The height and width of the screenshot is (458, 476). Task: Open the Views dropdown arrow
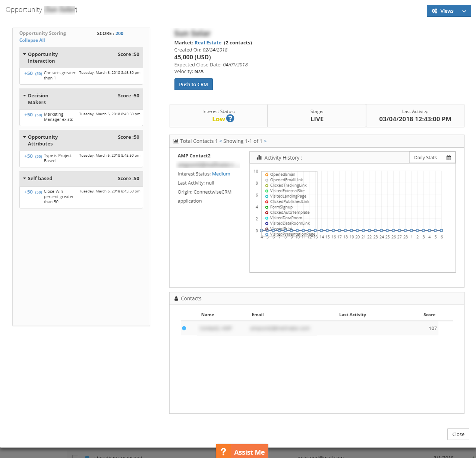[464, 11]
